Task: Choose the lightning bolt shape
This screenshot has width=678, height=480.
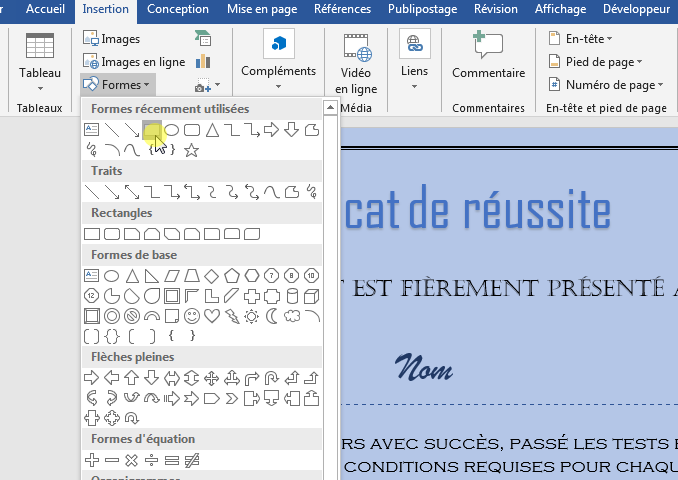Action: [231, 316]
